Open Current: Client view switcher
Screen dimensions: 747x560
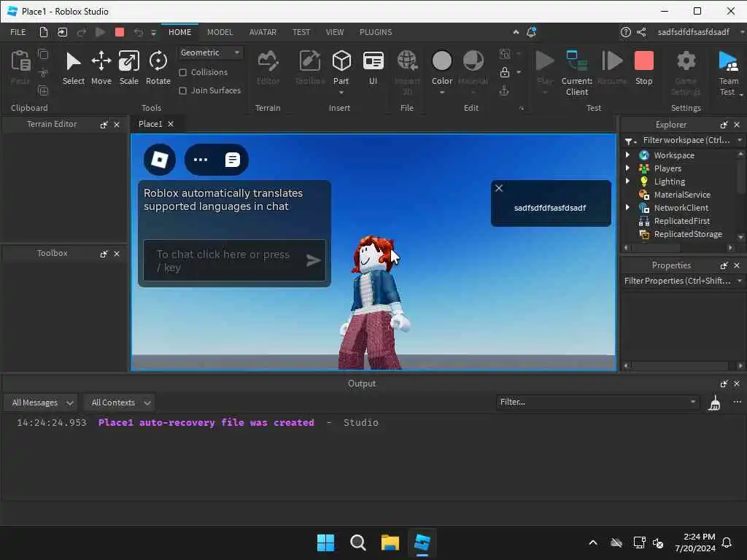click(x=577, y=72)
